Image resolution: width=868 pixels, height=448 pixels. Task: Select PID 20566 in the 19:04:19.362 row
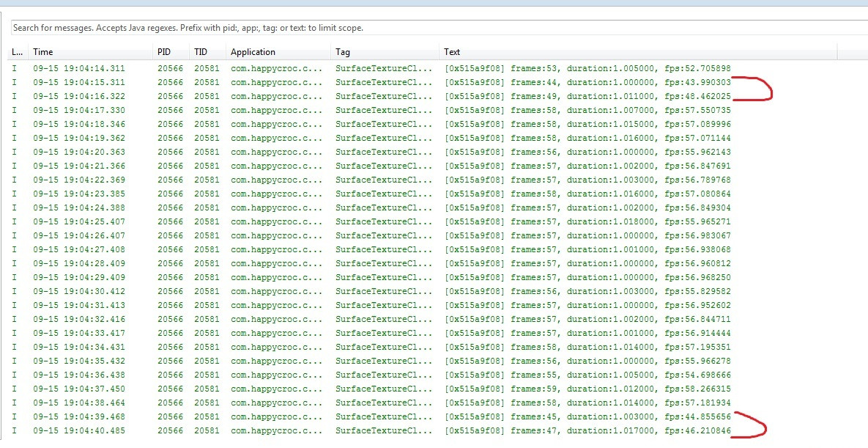click(x=171, y=138)
